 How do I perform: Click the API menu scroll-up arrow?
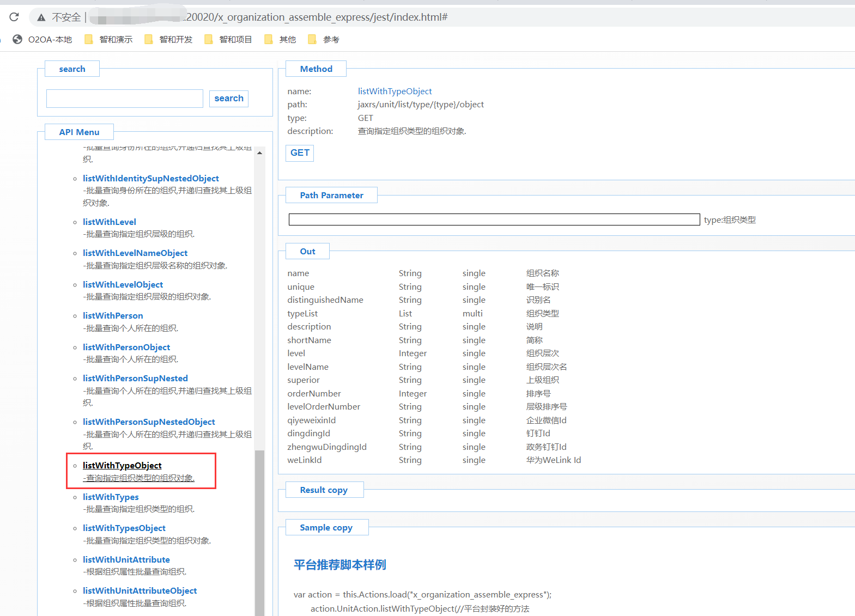tap(259, 153)
